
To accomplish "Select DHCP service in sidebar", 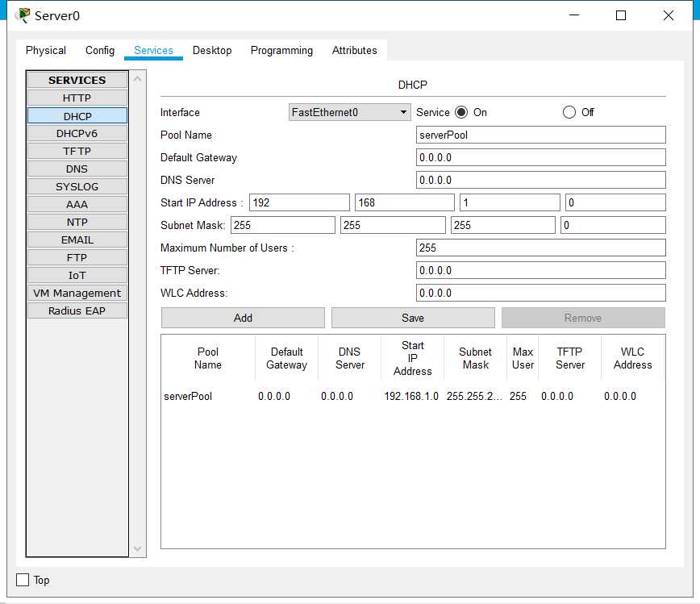I will pos(77,116).
